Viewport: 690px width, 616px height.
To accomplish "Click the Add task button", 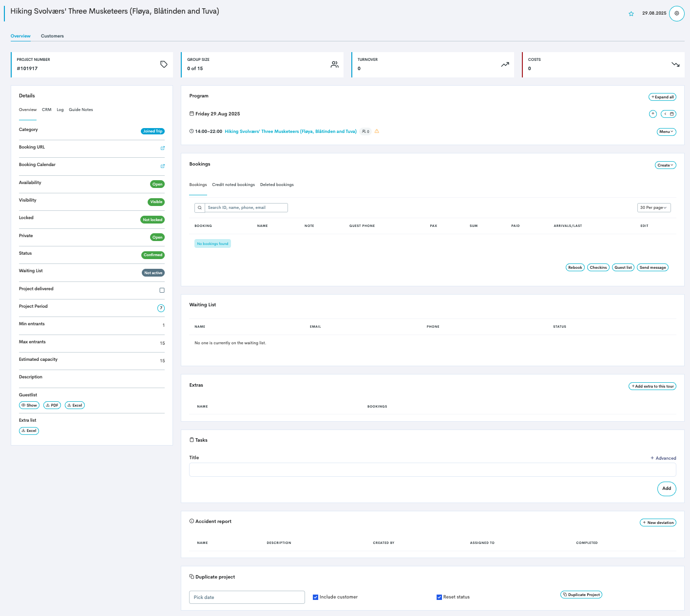I will (x=667, y=488).
